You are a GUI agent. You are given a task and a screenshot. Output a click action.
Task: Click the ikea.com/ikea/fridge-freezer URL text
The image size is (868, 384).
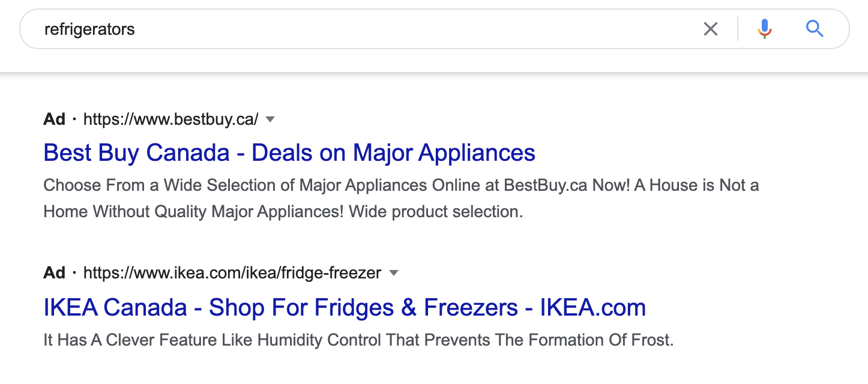coord(232,274)
